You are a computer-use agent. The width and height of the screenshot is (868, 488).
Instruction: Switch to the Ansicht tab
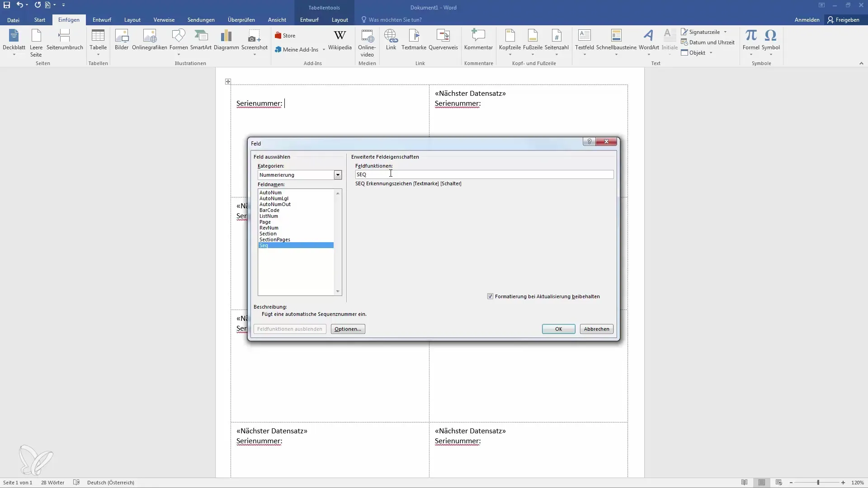tap(277, 20)
